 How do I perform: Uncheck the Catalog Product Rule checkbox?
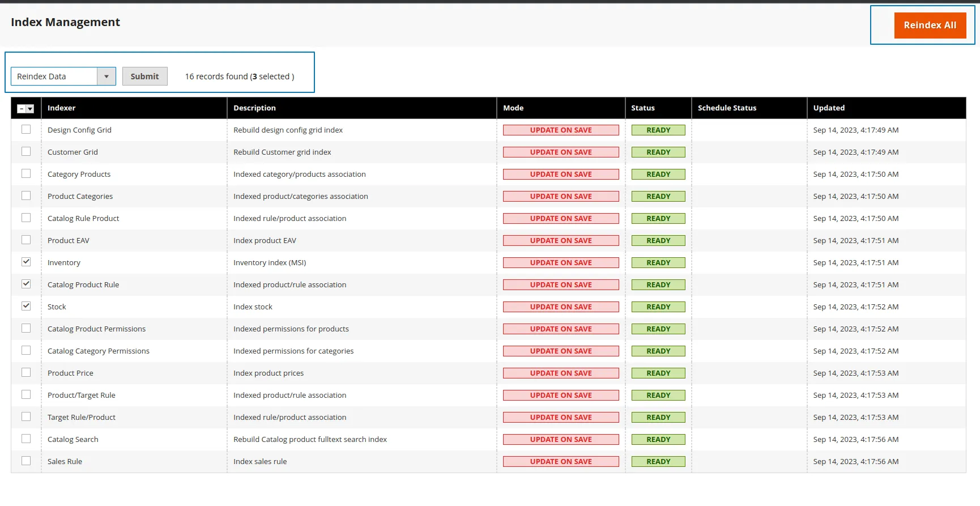[x=26, y=284]
